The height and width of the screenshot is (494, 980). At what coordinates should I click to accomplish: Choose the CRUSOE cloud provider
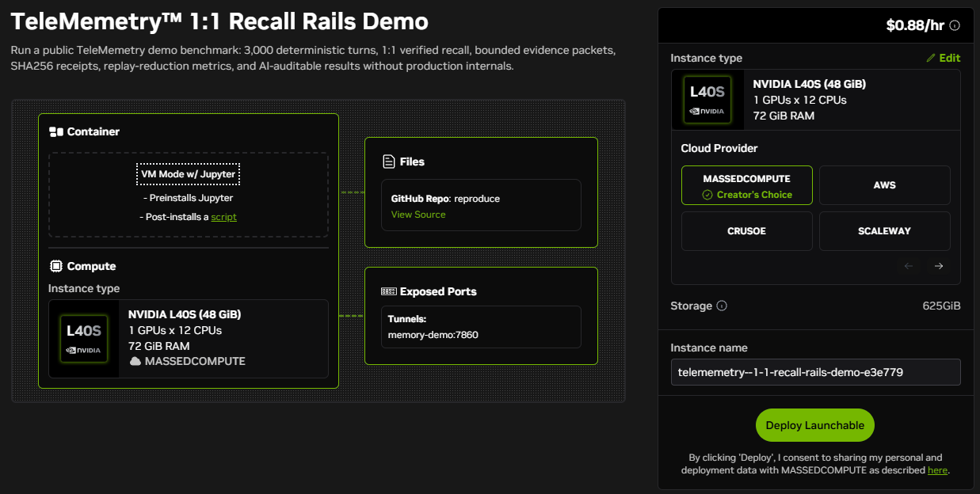(747, 231)
